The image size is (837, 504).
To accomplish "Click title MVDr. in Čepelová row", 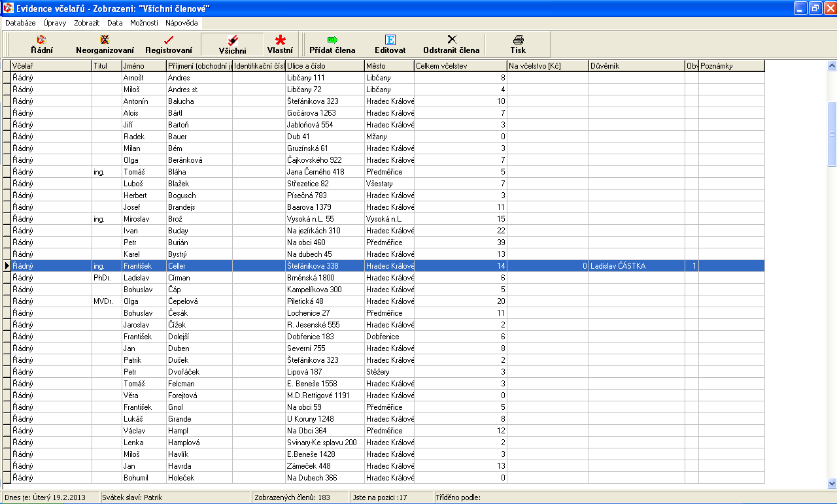I will [107, 301].
